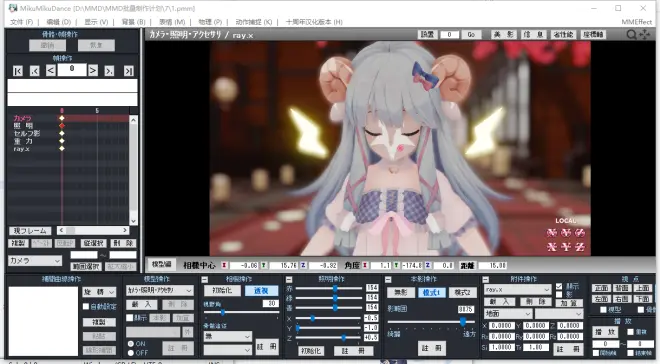660x364 pixels.
Task: Step forward one frame with > arrow
Action: pos(93,70)
